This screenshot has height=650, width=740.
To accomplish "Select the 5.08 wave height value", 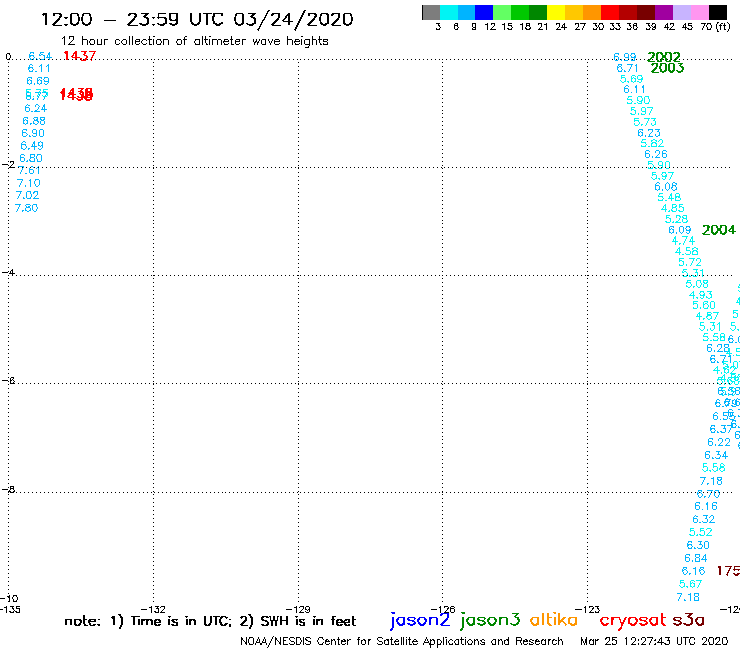I will (x=697, y=284).
